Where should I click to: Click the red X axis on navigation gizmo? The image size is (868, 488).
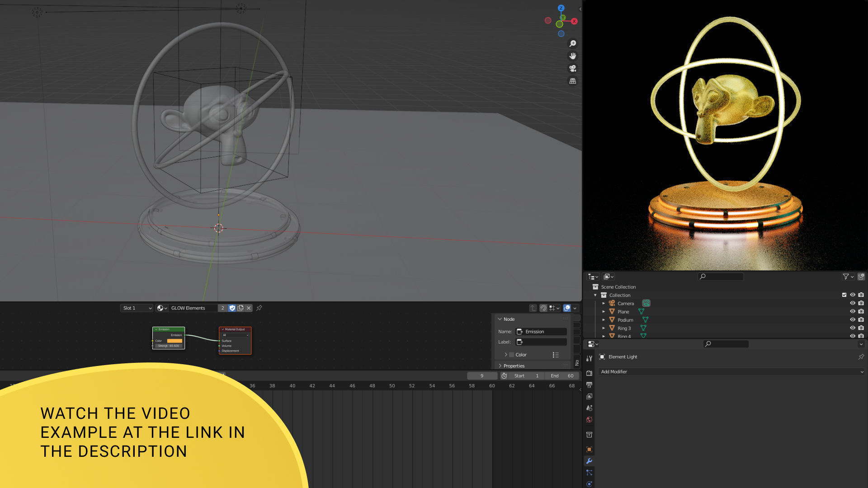pyautogui.click(x=574, y=21)
